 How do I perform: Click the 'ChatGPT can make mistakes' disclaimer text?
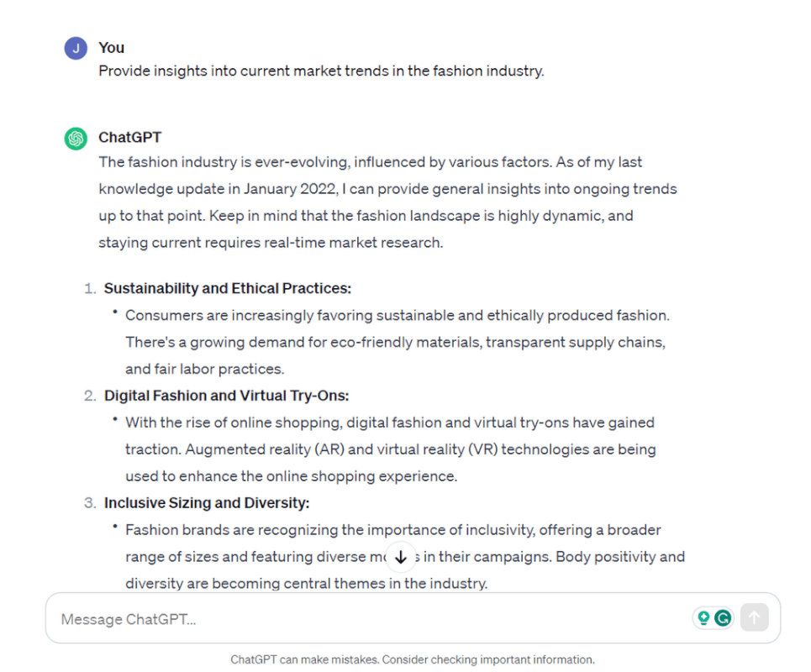413,659
